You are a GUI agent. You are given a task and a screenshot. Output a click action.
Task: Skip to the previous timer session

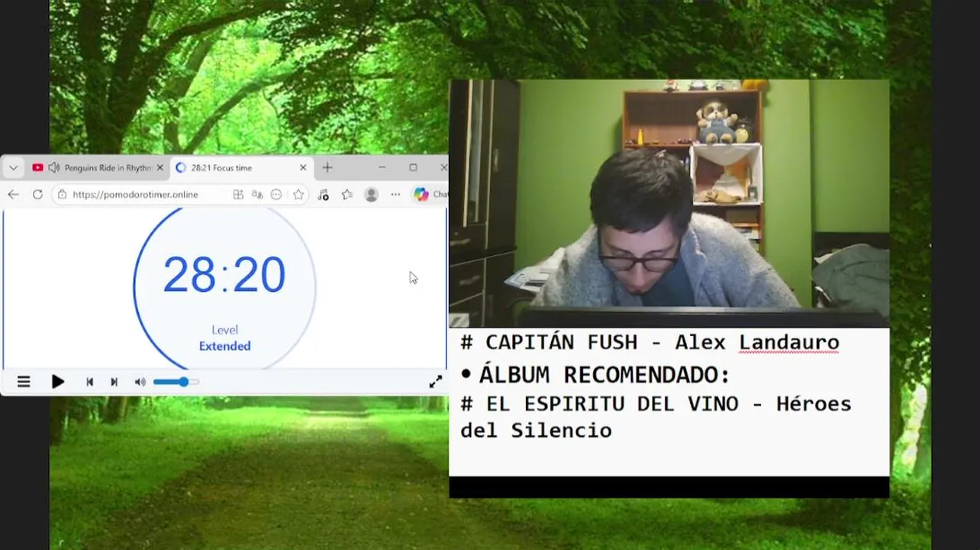click(89, 382)
